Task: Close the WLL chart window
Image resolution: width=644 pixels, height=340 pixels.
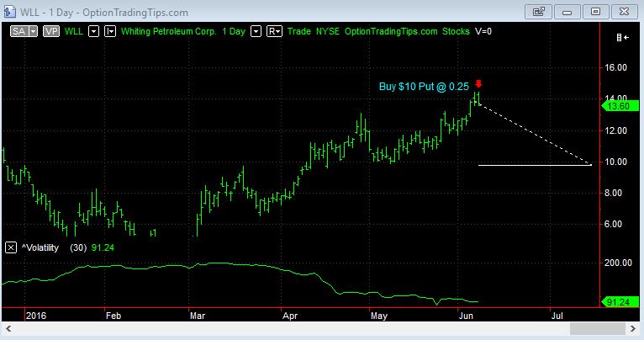Action: [x=625, y=12]
